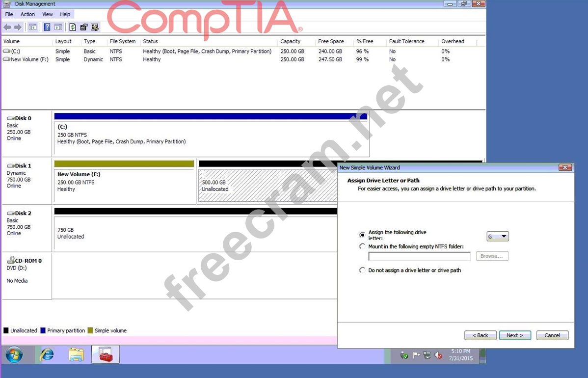Open the View menu
This screenshot has height=378, width=588.
coord(47,14)
